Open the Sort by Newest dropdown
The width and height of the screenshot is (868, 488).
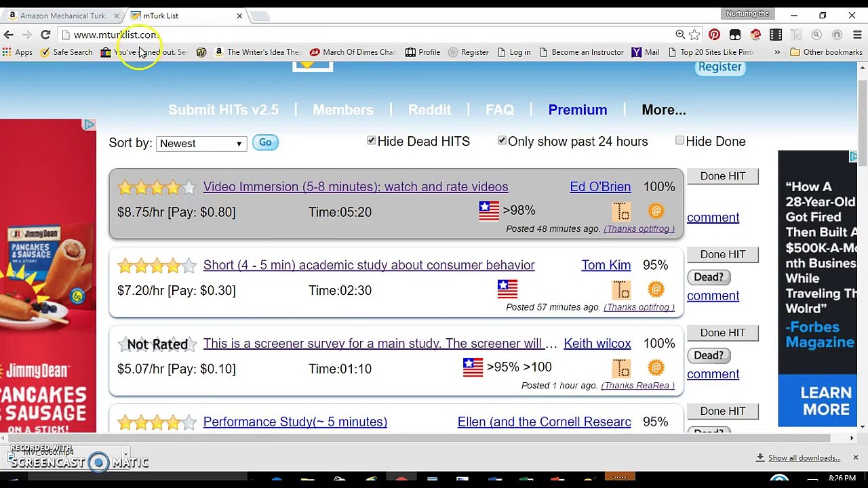[x=200, y=144]
